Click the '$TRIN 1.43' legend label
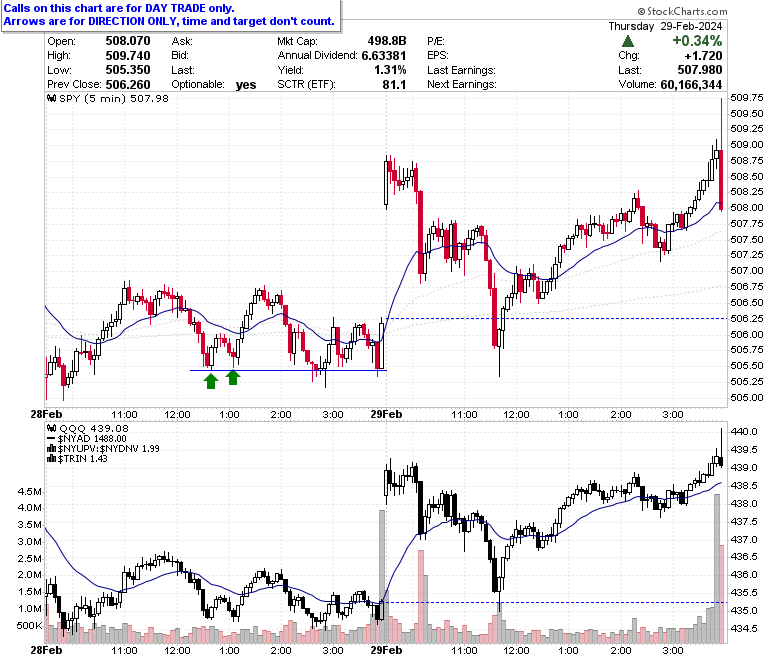Screen dimensions: 780x659 coord(83,459)
